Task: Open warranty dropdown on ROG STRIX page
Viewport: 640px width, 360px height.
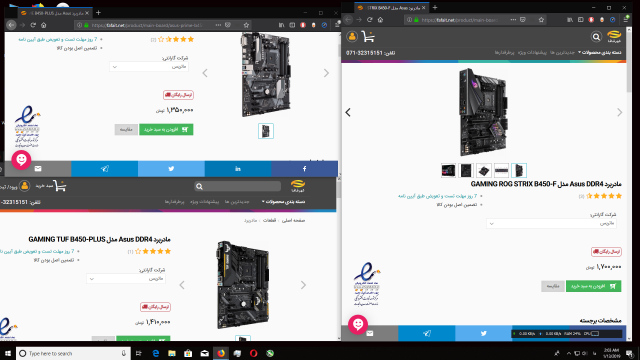Action: (551, 224)
